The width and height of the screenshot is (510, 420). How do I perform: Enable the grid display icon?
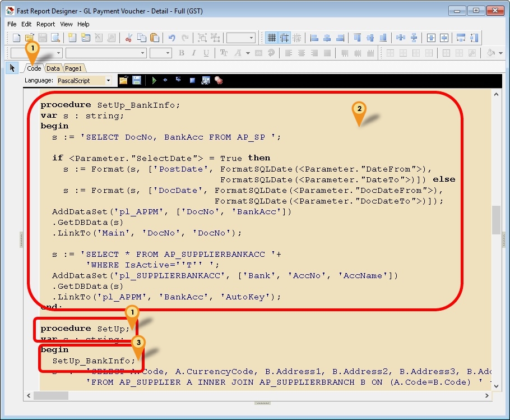coord(272,38)
